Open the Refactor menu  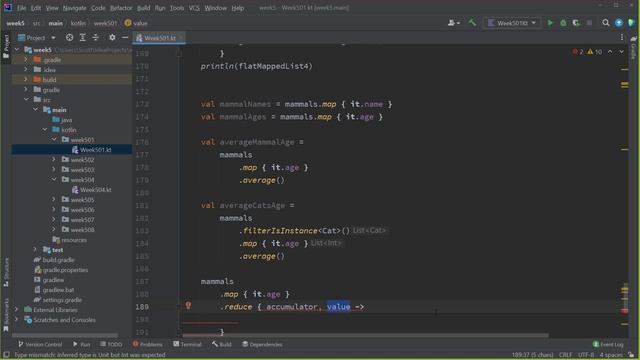(121, 8)
